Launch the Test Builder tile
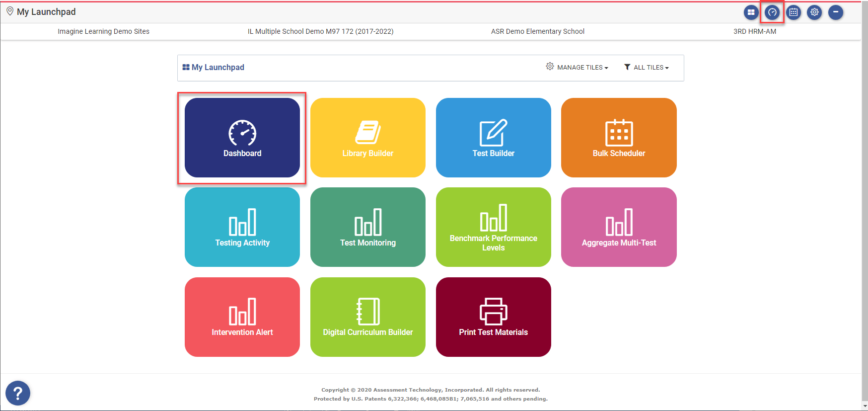Image resolution: width=868 pixels, height=411 pixels. click(x=494, y=138)
